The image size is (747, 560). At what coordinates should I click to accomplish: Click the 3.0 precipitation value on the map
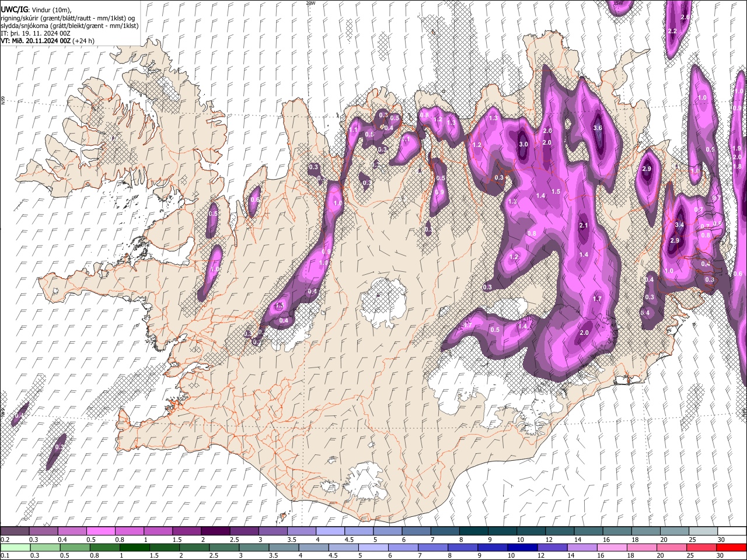click(x=523, y=144)
